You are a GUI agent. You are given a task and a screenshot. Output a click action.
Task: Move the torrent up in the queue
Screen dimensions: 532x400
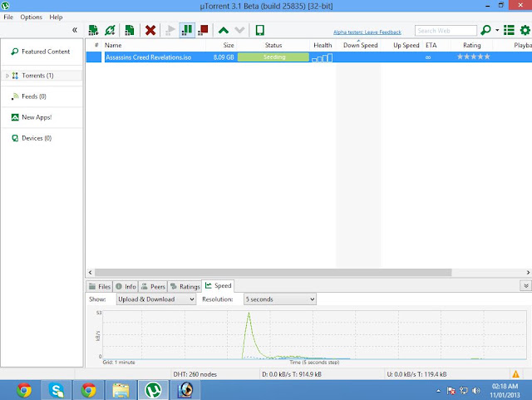[x=224, y=31]
